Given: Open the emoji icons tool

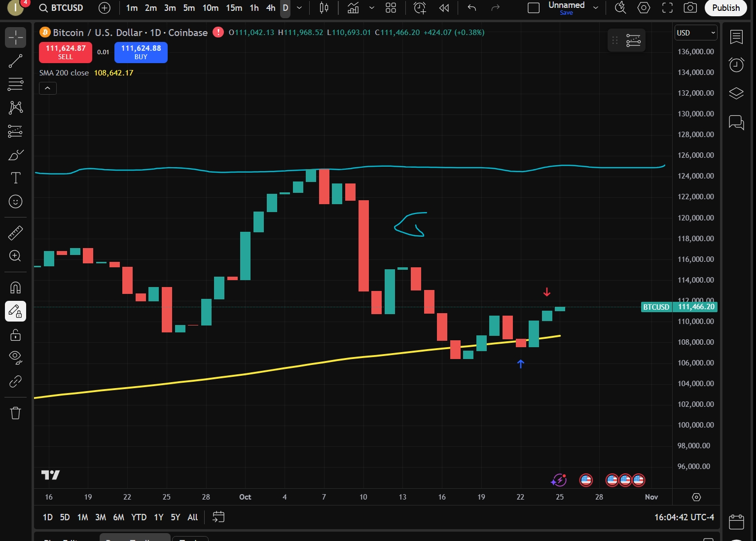Looking at the screenshot, I should (15, 202).
